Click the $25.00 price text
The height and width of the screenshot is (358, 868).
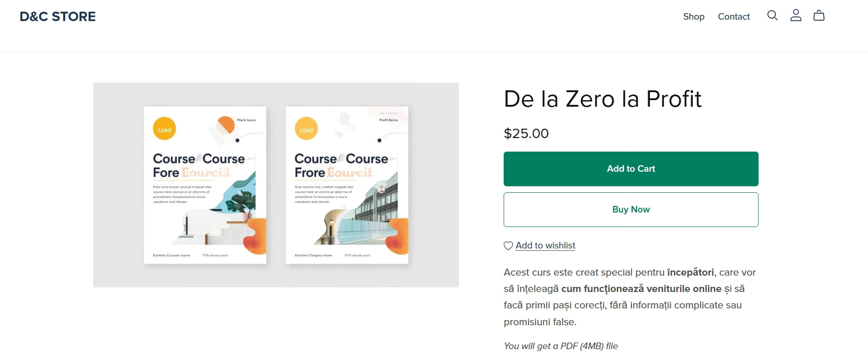526,134
